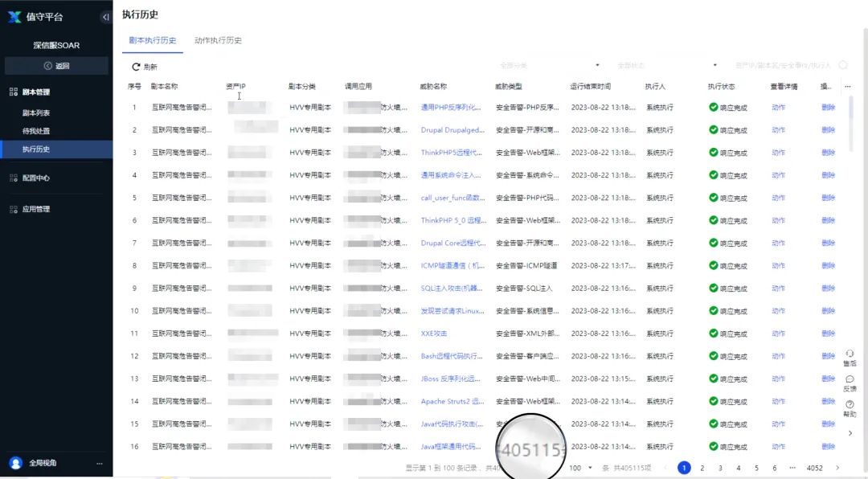This screenshot has height=479, width=868.
Task: Open the column settings ellipsis in table header
Action: pos(848,86)
